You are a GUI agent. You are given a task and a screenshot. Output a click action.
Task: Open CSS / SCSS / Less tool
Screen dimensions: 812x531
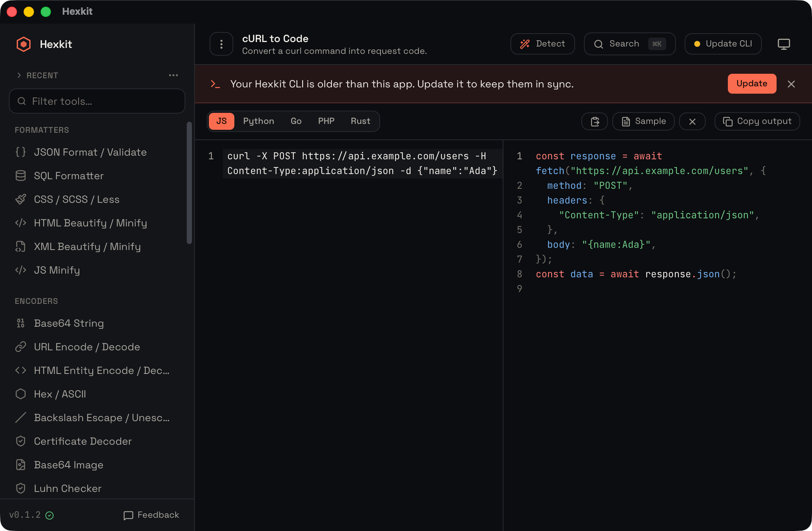97,199
